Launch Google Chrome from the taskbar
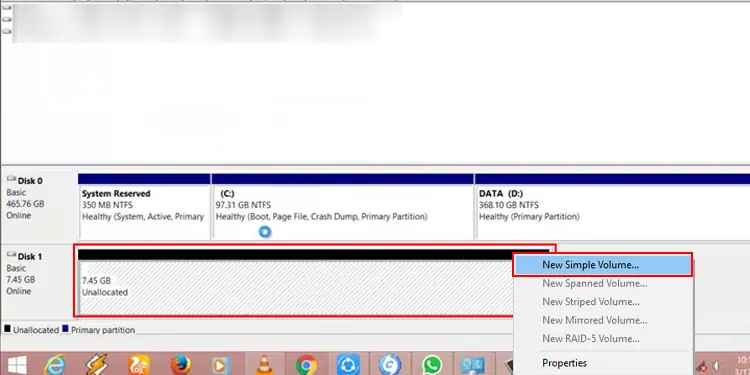750x375 pixels. (x=307, y=365)
